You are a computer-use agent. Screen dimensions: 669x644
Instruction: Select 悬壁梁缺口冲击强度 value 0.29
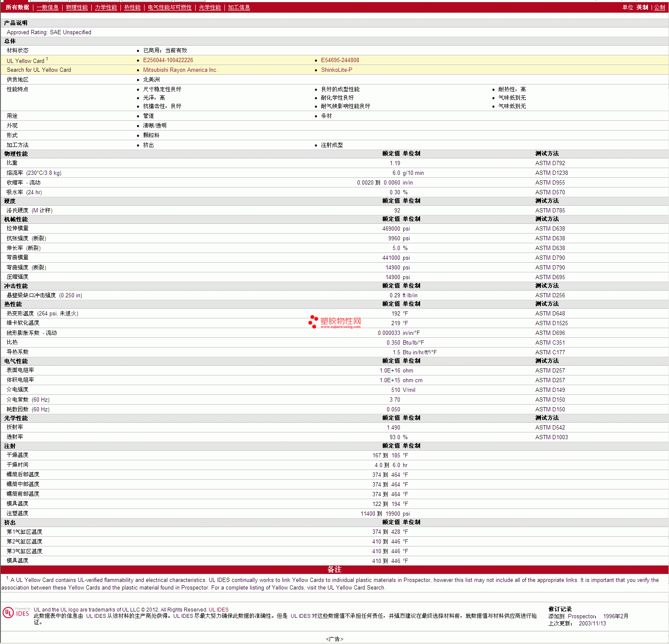click(395, 296)
